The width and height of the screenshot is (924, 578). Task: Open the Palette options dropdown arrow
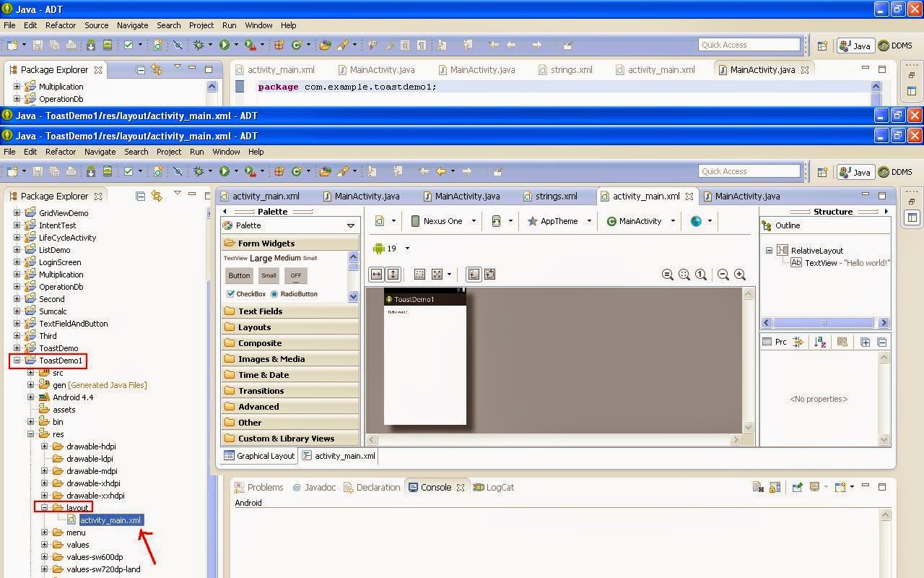351,225
